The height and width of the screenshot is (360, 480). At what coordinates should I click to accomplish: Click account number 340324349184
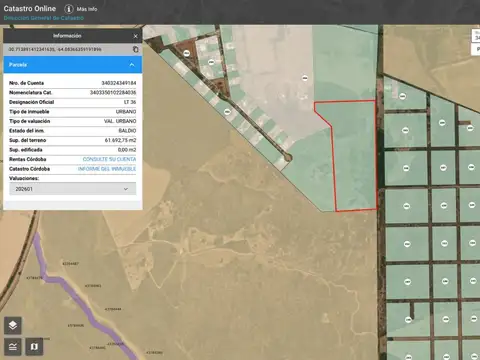(119, 83)
